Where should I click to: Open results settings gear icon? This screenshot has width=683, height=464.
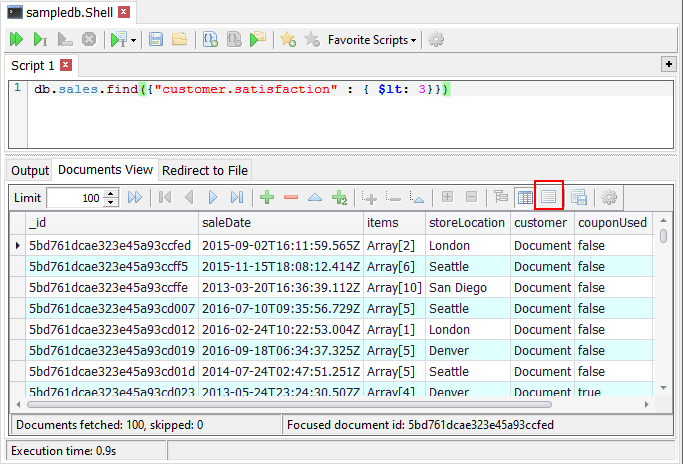[x=609, y=198]
